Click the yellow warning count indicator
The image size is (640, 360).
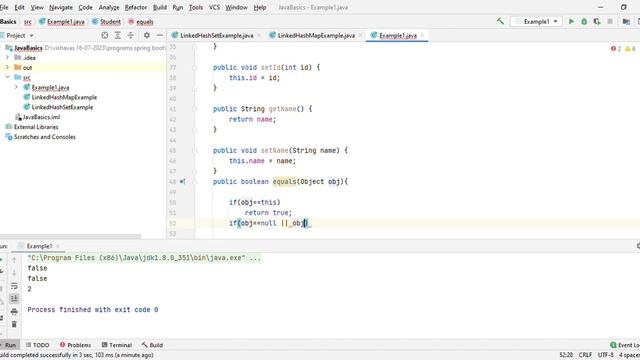(x=630, y=49)
